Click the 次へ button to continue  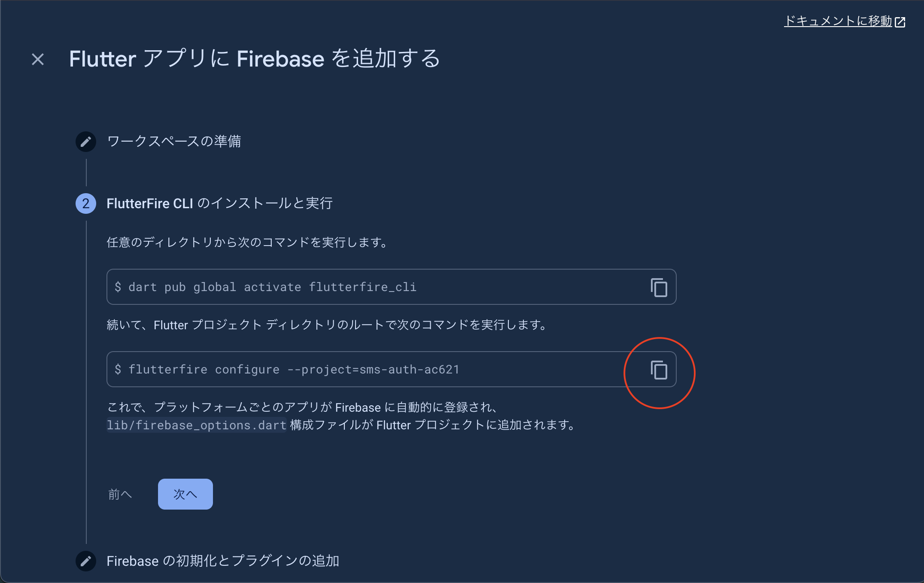[185, 494]
